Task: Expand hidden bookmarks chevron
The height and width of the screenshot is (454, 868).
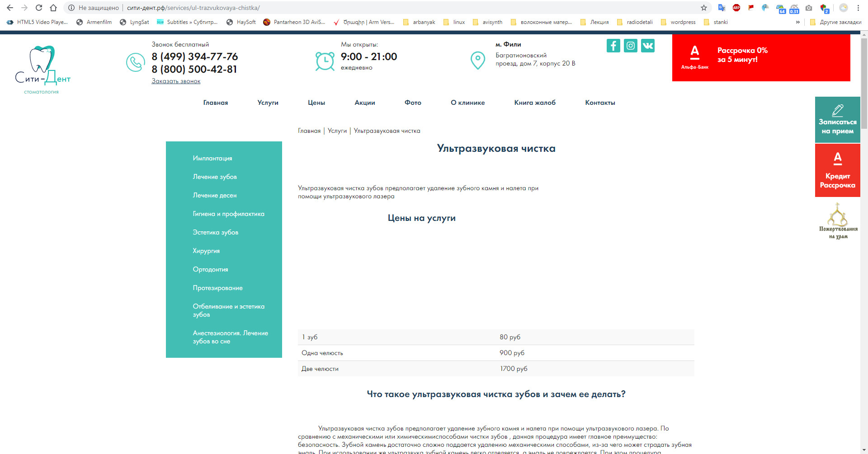Action: [x=797, y=22]
